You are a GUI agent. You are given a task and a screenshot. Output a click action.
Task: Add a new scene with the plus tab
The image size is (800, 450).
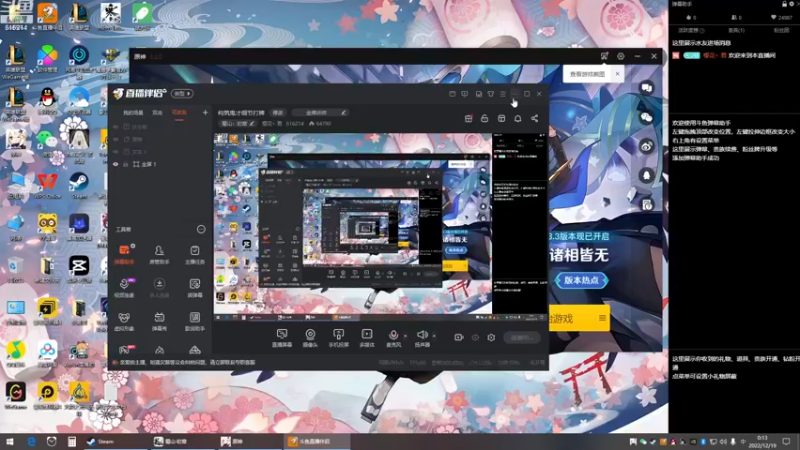click(x=205, y=112)
